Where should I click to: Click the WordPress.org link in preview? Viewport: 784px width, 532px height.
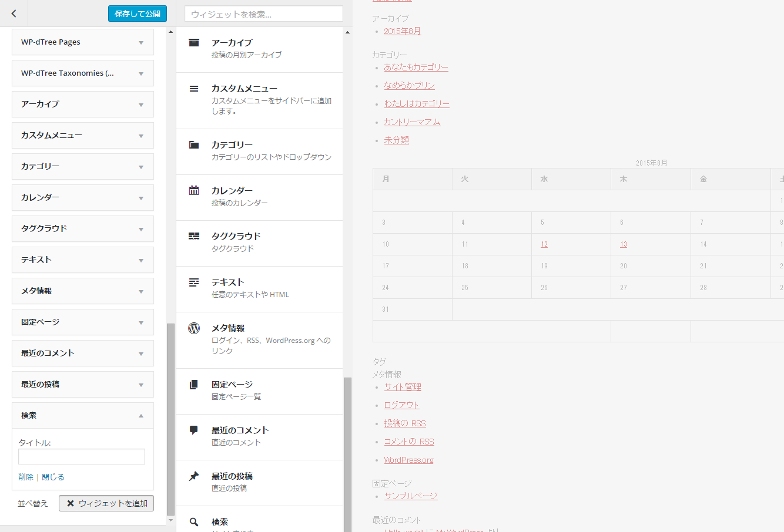click(409, 460)
